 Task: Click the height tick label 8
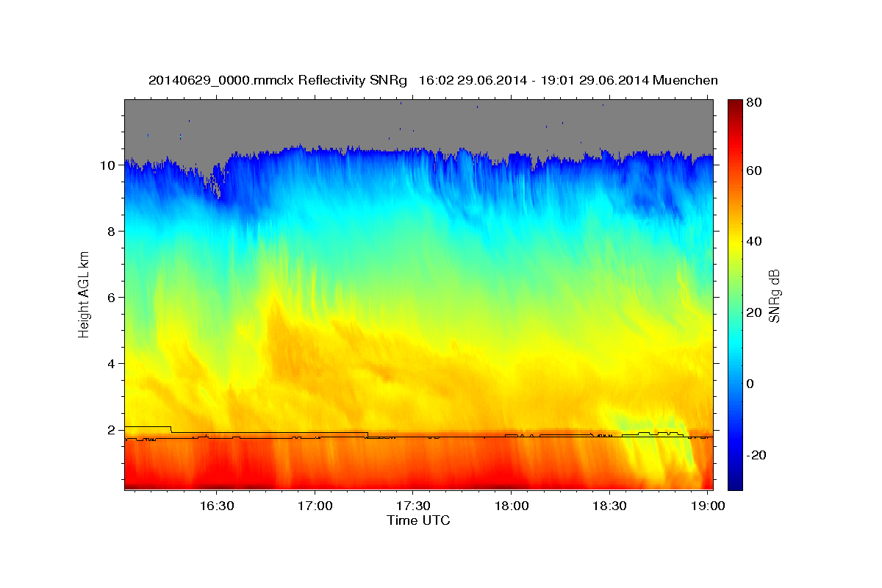(x=113, y=232)
